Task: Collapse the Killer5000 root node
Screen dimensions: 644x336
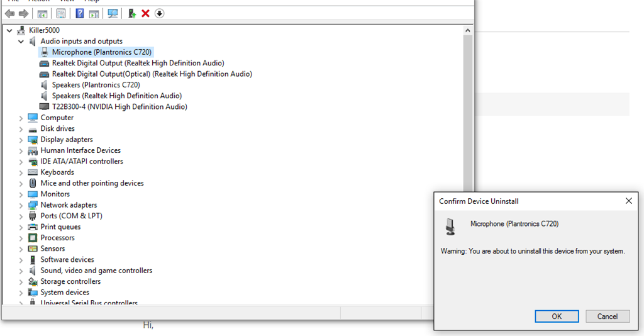Action: 9,30
